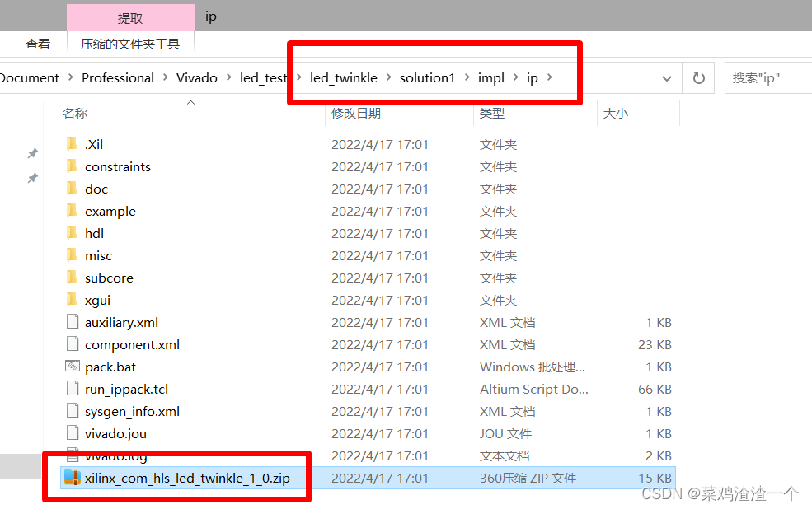The image size is (812, 509).
Task: Open the 查看 menu tab
Action: point(38,44)
